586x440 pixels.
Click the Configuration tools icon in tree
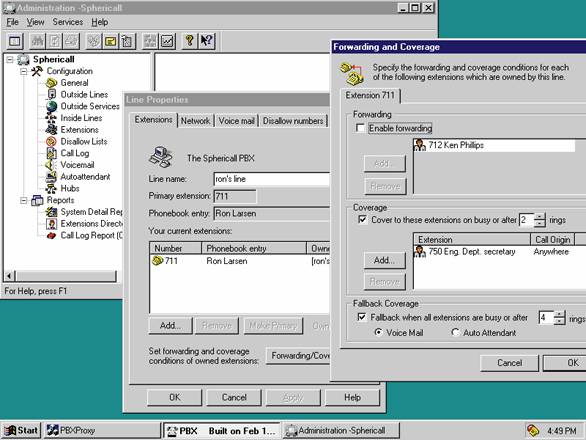pyautogui.click(x=37, y=71)
